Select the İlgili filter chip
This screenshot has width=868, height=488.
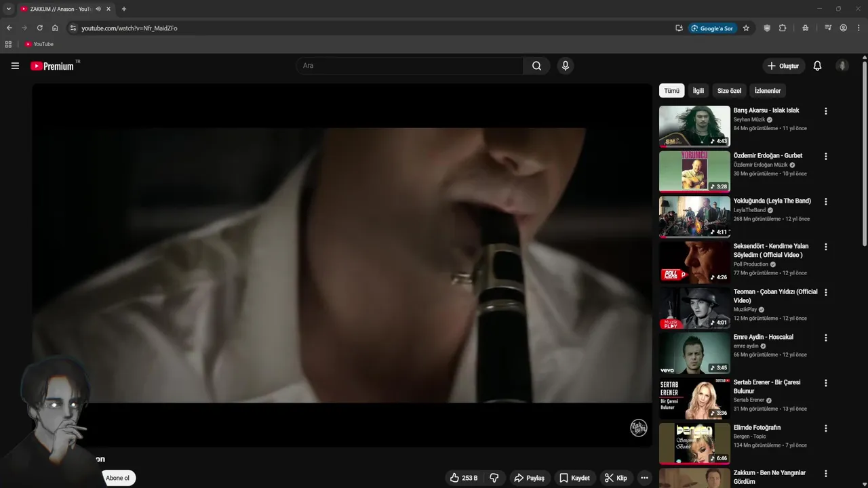tap(698, 91)
